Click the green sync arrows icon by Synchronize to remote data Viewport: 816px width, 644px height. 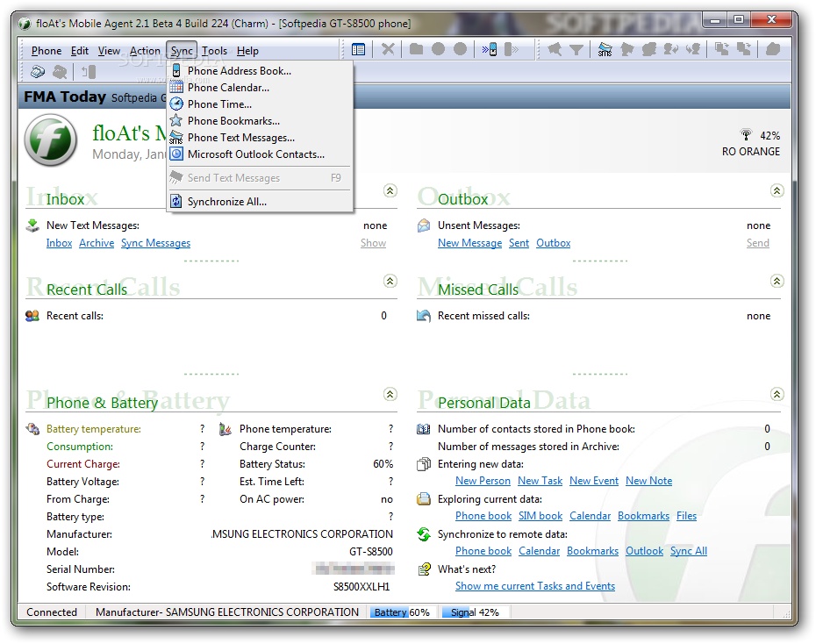[424, 533]
